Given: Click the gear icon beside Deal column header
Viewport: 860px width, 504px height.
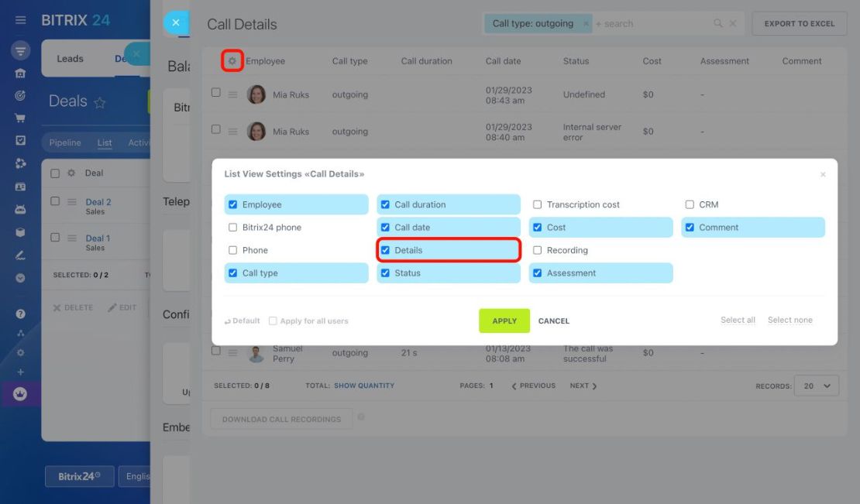Looking at the screenshot, I should (x=71, y=173).
